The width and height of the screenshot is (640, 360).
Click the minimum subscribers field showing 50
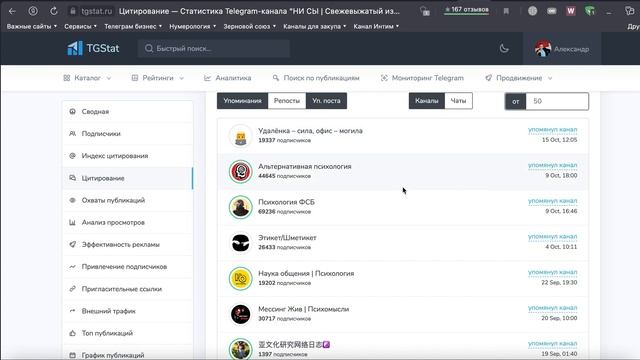pyautogui.click(x=557, y=101)
